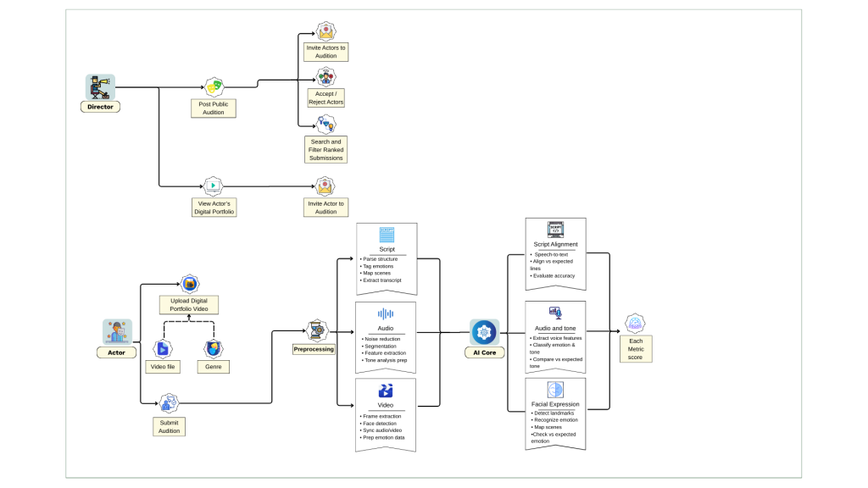Select the Video file label
Viewport: 868px width, 488px height.
click(163, 367)
